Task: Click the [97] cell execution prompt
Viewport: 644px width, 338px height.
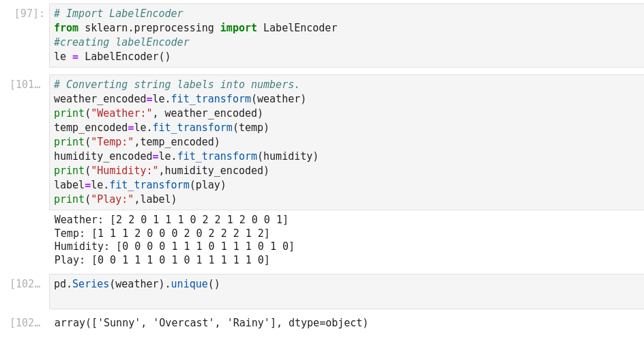Action: point(29,14)
